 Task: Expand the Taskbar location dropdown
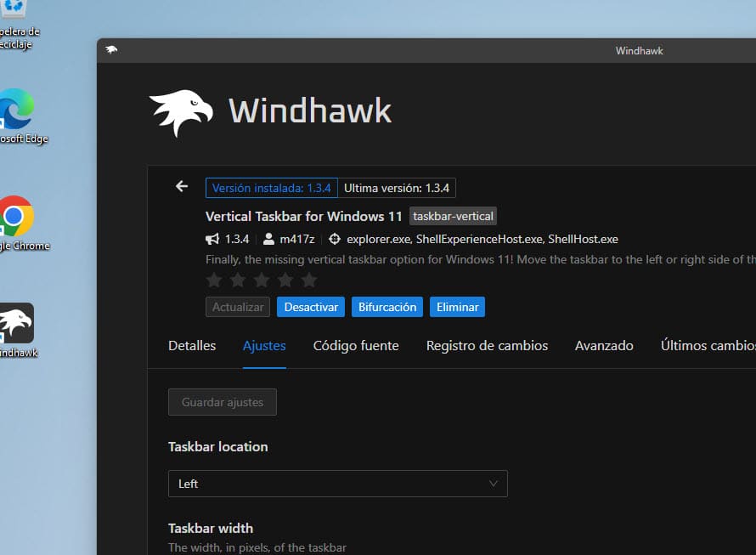click(338, 484)
